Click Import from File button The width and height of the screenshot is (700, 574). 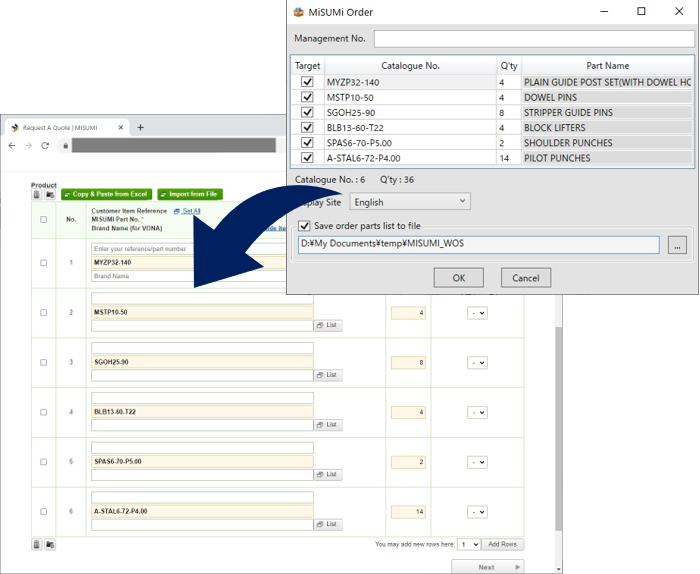[190, 194]
